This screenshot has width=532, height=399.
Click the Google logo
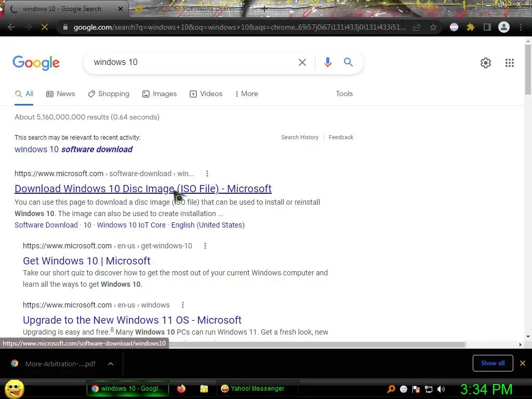click(36, 63)
